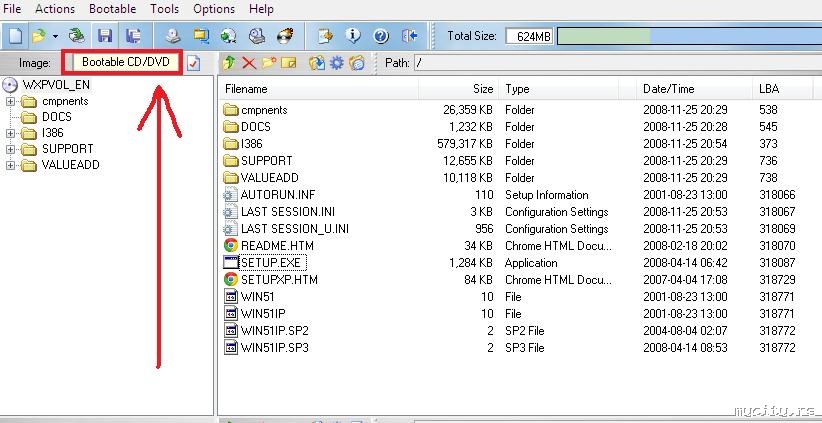Select LAST SESSION_U.INI file

click(295, 229)
